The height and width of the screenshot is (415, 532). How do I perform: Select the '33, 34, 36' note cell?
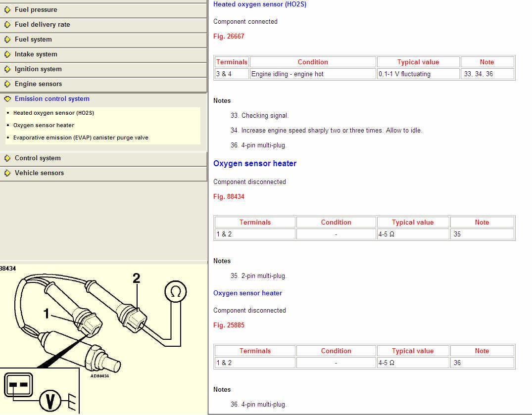[487, 74]
